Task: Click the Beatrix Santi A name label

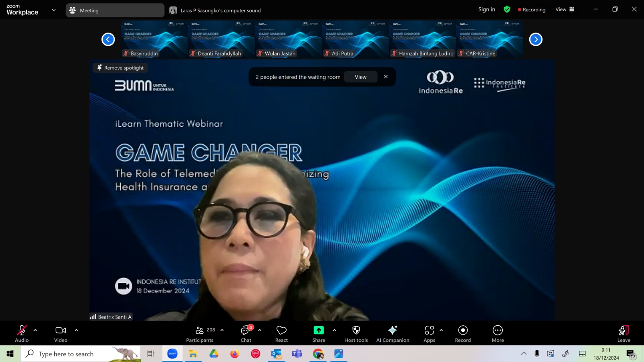Action: tap(111, 317)
